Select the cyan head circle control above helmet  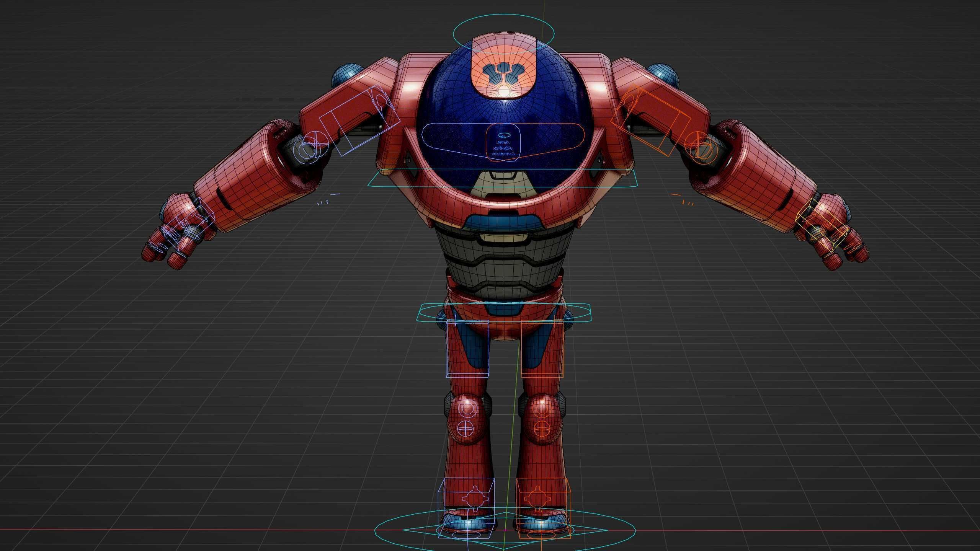[x=504, y=34]
